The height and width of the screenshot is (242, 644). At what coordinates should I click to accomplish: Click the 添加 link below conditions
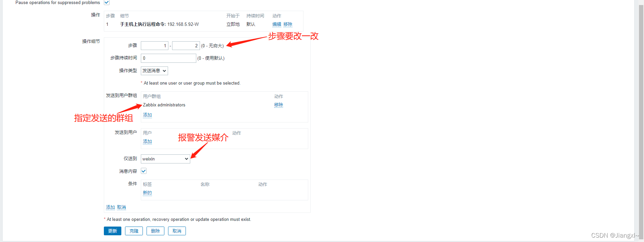(110, 207)
